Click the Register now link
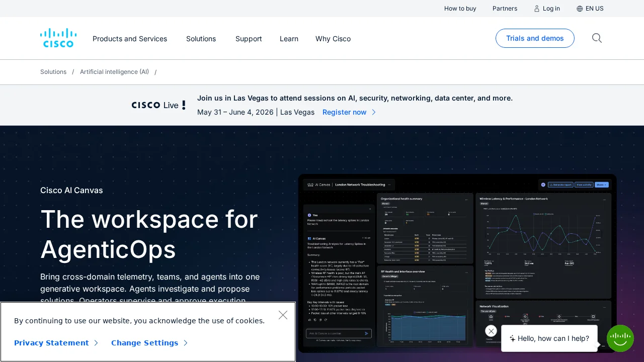Image resolution: width=644 pixels, height=362 pixels. 345,112
